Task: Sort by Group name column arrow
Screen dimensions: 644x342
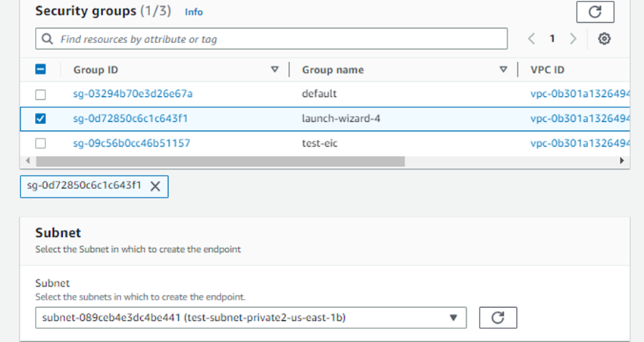Action: pyautogui.click(x=503, y=70)
